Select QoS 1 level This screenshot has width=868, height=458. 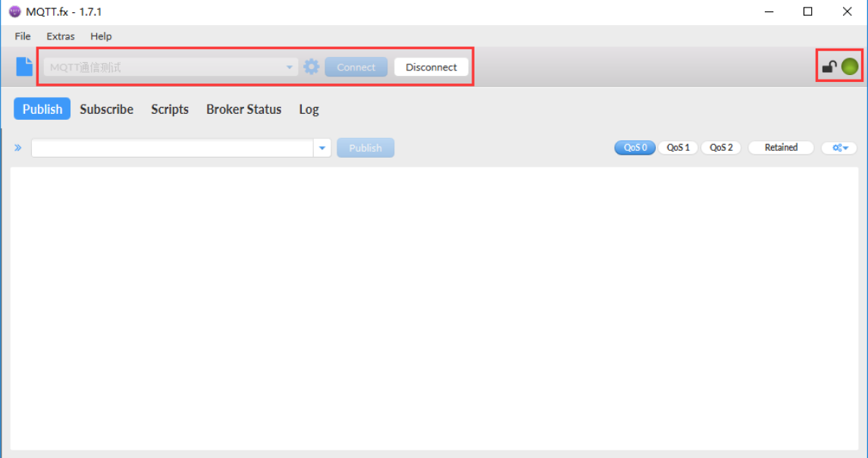pyautogui.click(x=678, y=148)
